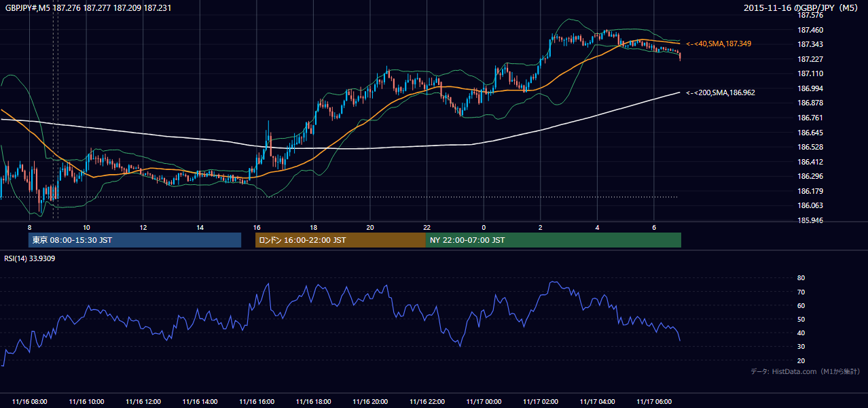Click the 11/17 06:00 time label
This screenshot has width=868, height=408.
tap(653, 402)
